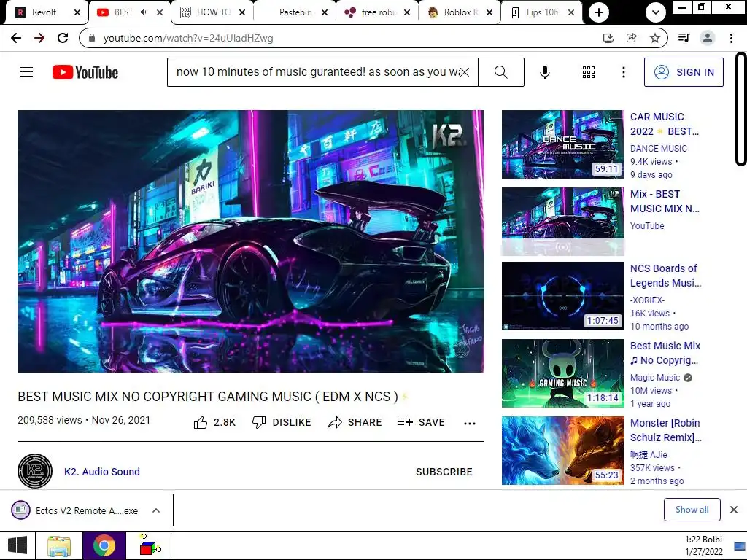Click Show all downloads

pyautogui.click(x=692, y=510)
